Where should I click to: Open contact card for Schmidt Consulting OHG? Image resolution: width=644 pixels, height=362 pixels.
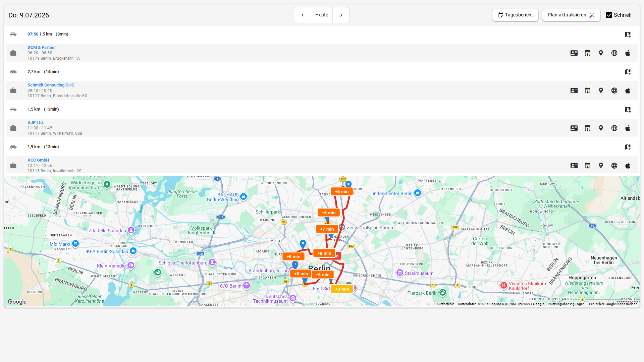pos(574,90)
